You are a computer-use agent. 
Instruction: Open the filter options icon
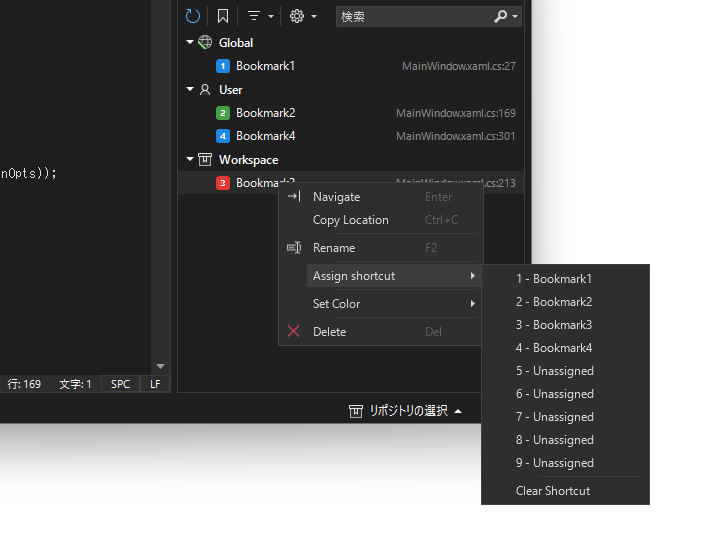254,16
